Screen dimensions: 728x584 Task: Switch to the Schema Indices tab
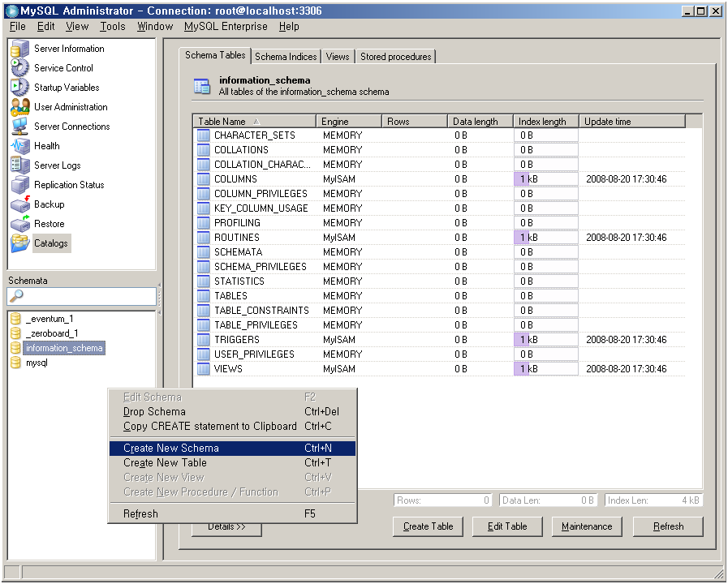pyautogui.click(x=286, y=57)
